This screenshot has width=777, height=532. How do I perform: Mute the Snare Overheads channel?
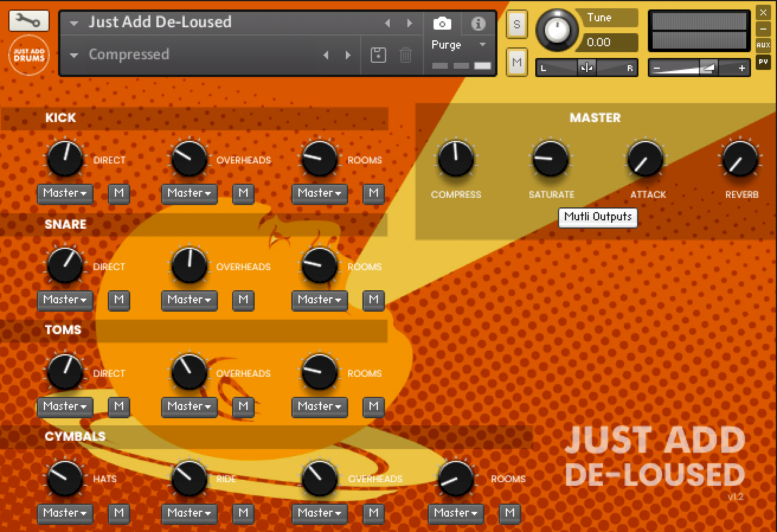tap(243, 300)
